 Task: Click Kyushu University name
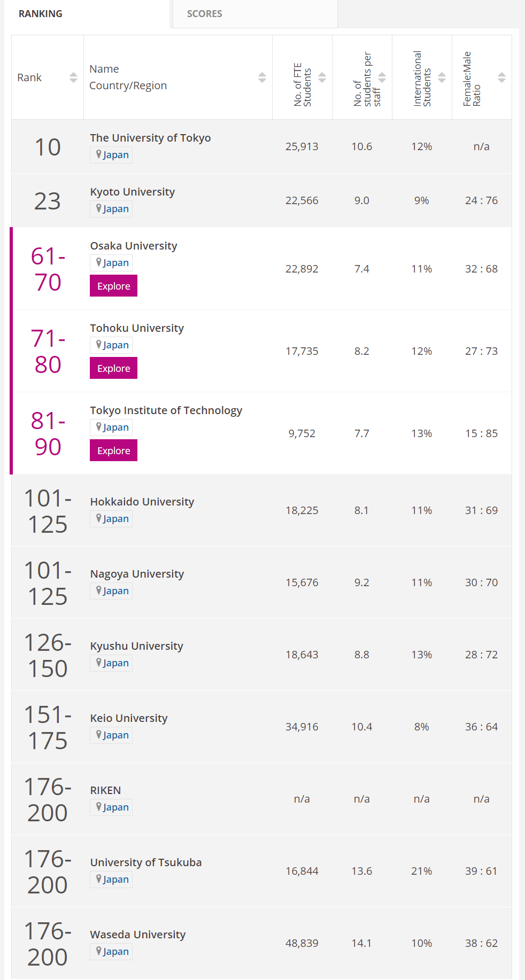pyautogui.click(x=137, y=646)
